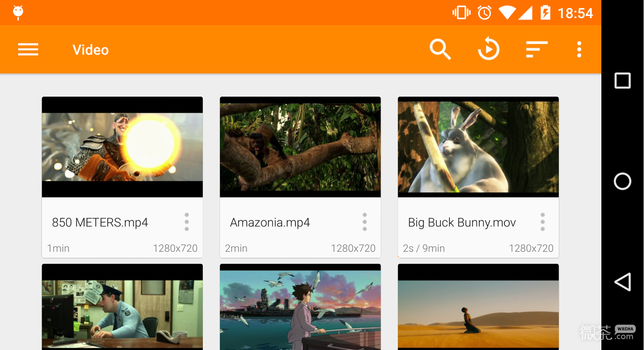Resume last playback via circular play icon
The width and height of the screenshot is (644, 350).
pos(488,50)
